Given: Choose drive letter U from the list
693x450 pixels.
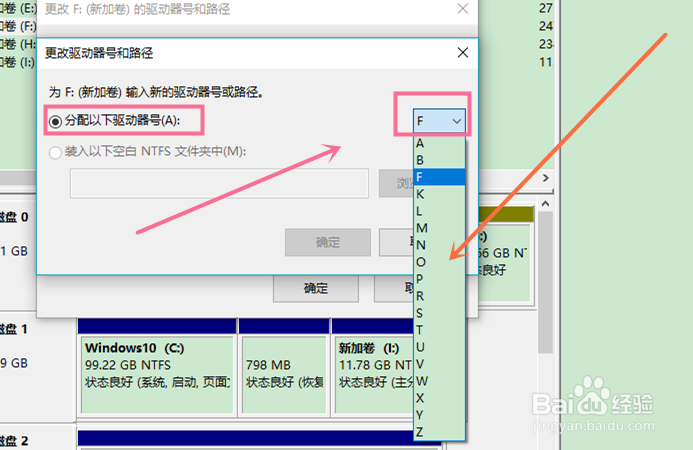Looking at the screenshot, I should (439, 347).
